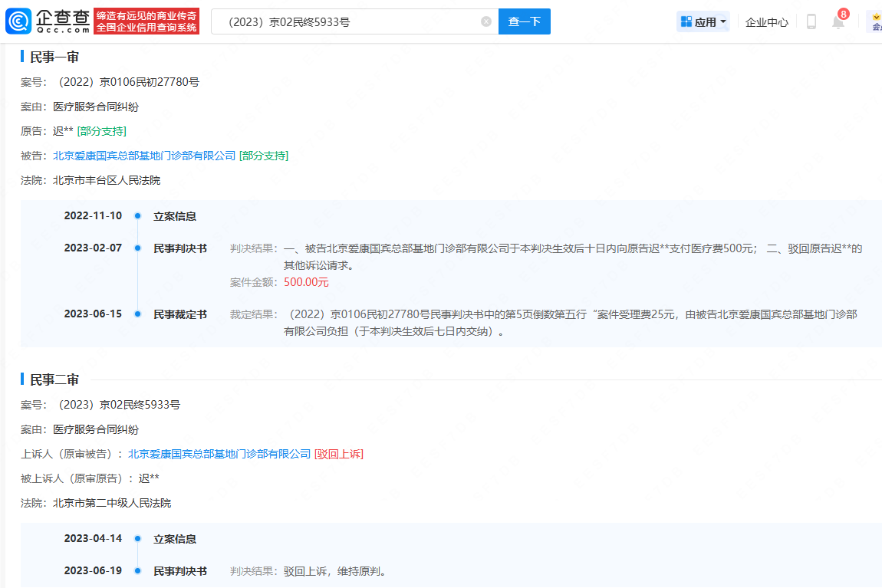Viewport: 882px width, 588px height.
Task: Expand the 应用 dropdown menu
Action: coord(703,21)
